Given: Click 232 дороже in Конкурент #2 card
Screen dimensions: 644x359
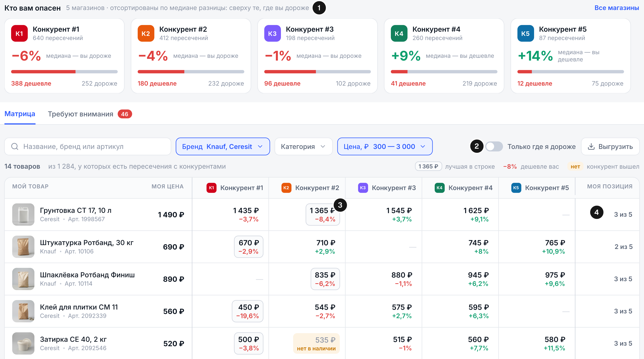Looking at the screenshot, I should coord(226,84).
